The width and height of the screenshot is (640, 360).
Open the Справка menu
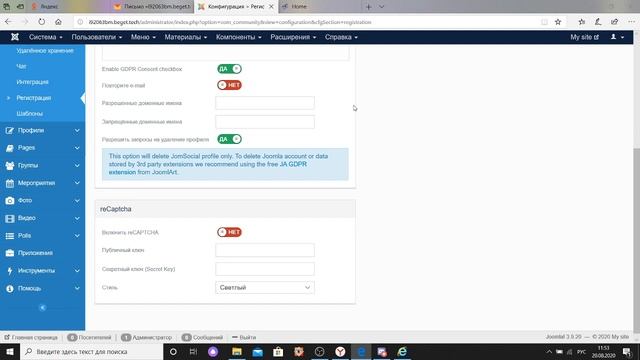[341, 37]
